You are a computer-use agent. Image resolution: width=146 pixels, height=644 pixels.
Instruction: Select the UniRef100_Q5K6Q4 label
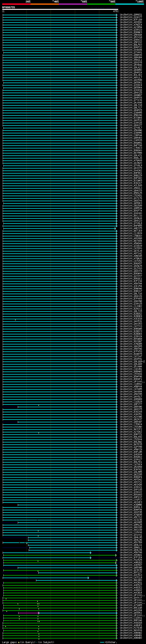pos(131,35)
